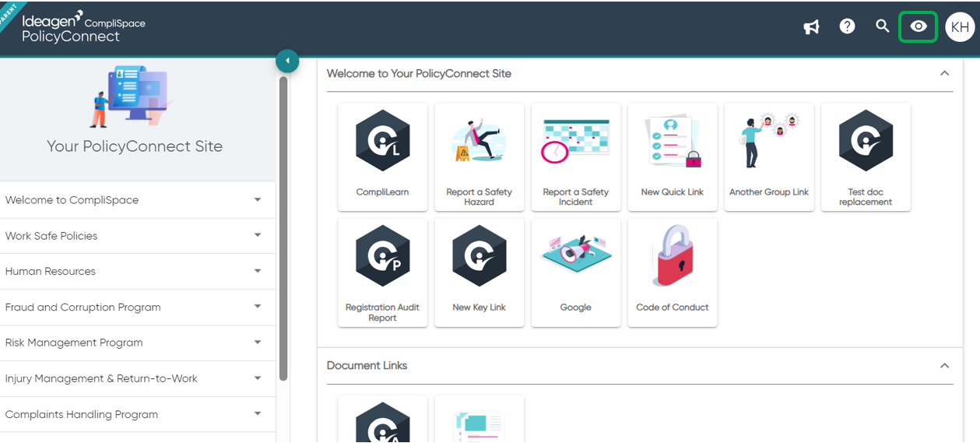
Task: Click the Your PolicyConnect Site heading
Action: (135, 146)
